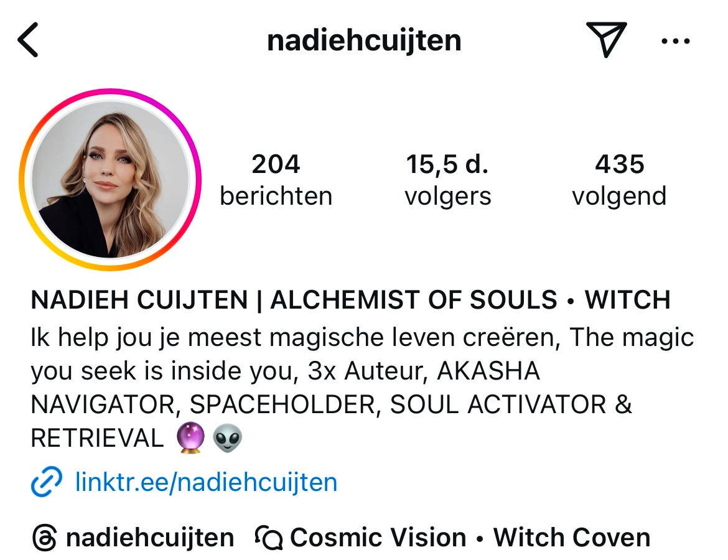Image resolution: width=728 pixels, height=560 pixels.
Task: Click the link chain icon
Action: (x=47, y=482)
